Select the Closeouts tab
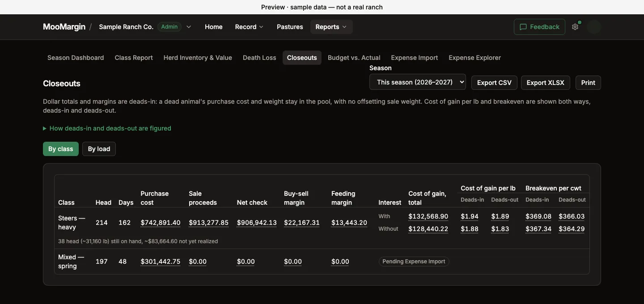Viewport: 644px width, 304px height. [x=302, y=58]
